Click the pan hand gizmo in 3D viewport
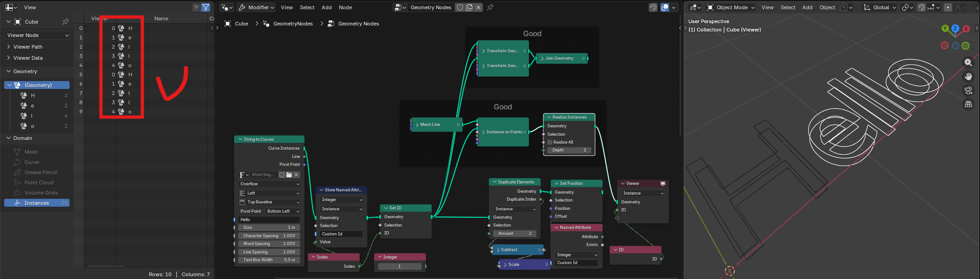 tap(968, 76)
